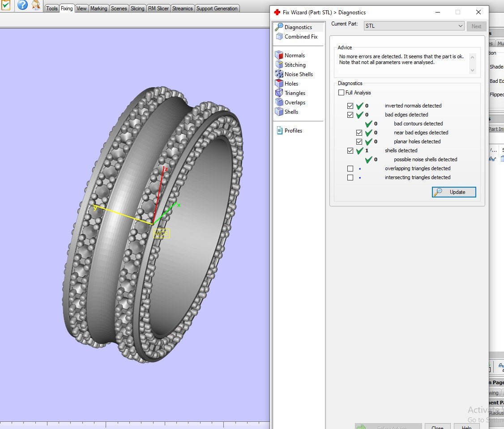Uncheck inverted normals detected checkbox

tap(350, 106)
